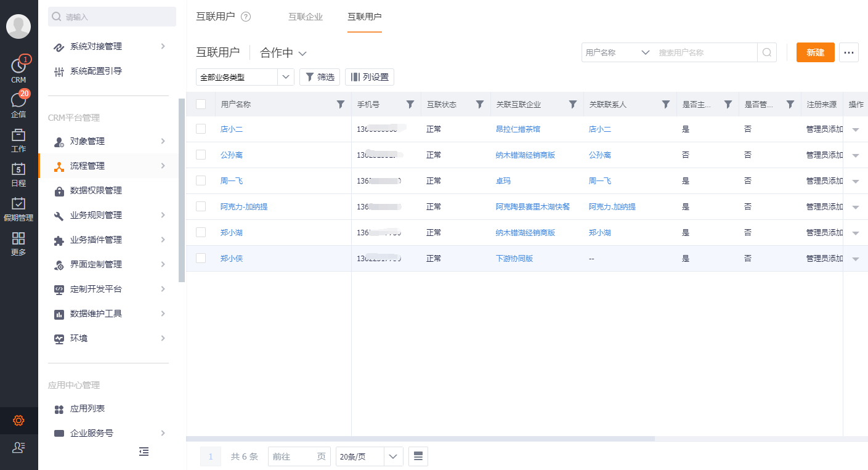Click the orange settings gear icon

click(18, 420)
